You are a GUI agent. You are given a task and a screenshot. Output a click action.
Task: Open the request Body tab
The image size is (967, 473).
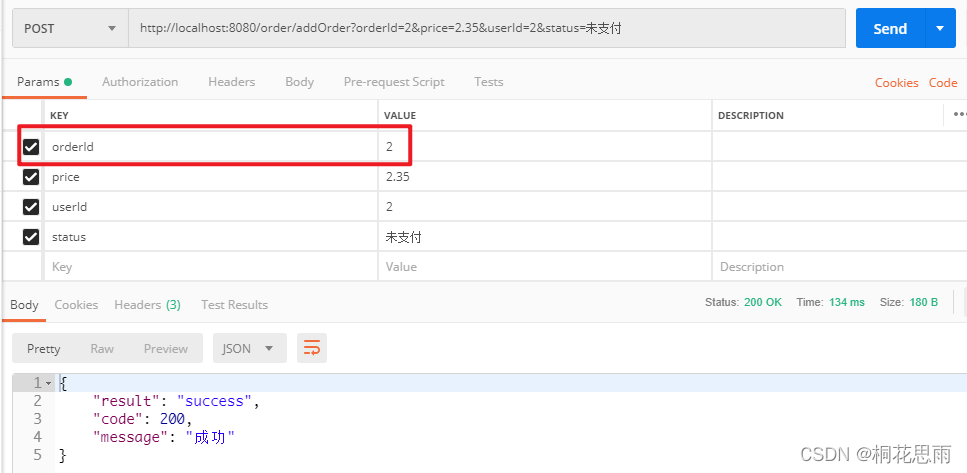(x=299, y=82)
